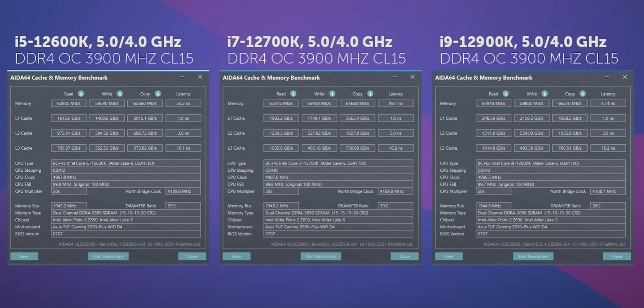Screen dimensions: 644x308
Task: Open the Write info icon in the i5-12600K window
Action: tap(120, 94)
